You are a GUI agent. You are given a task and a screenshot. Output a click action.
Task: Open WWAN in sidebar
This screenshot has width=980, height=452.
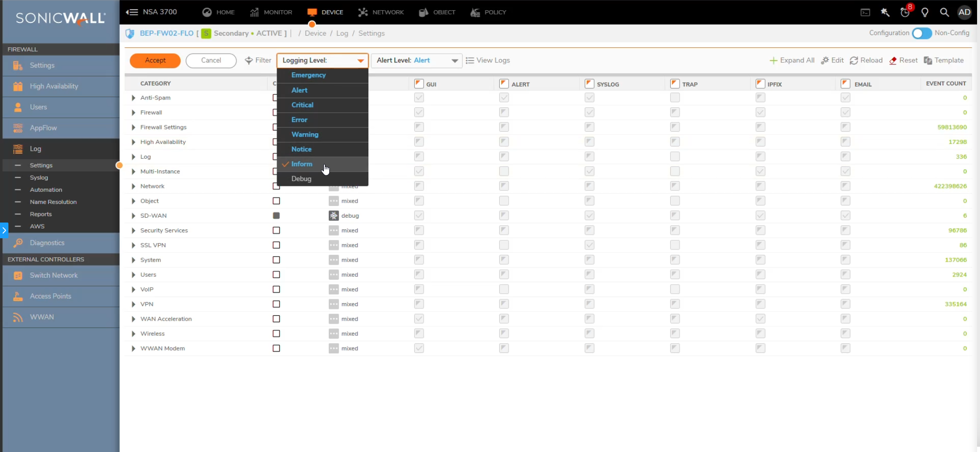point(61,317)
